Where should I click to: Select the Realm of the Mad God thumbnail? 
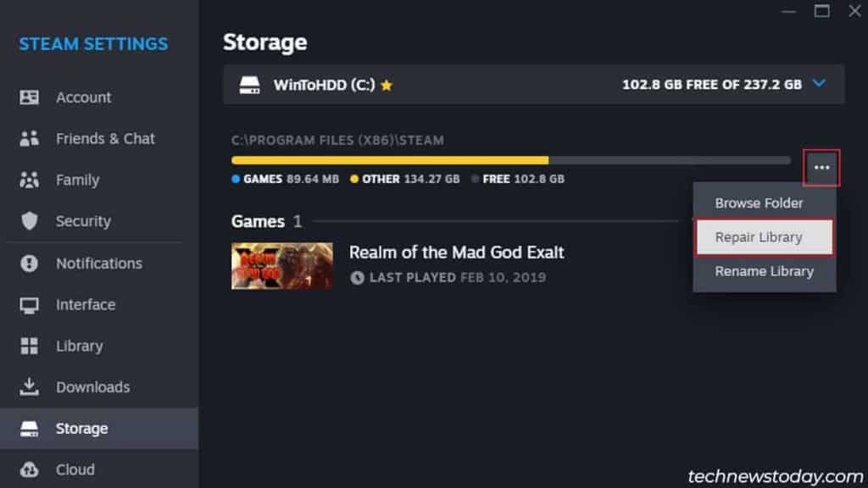[282, 266]
